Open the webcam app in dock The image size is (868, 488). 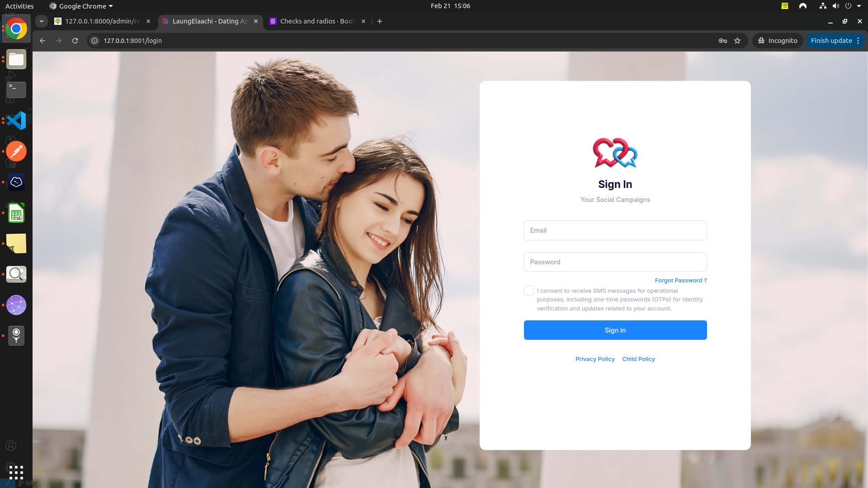[16, 336]
